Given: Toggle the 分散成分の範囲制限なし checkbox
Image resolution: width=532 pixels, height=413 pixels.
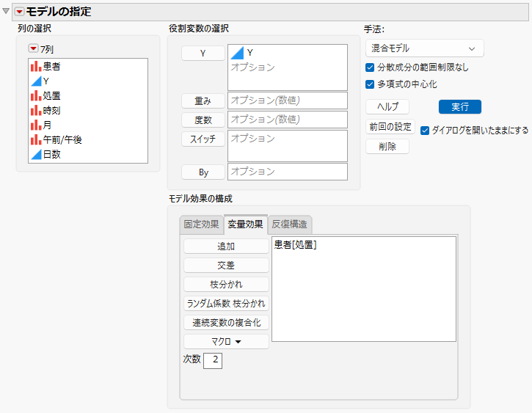Looking at the screenshot, I should coord(370,67).
